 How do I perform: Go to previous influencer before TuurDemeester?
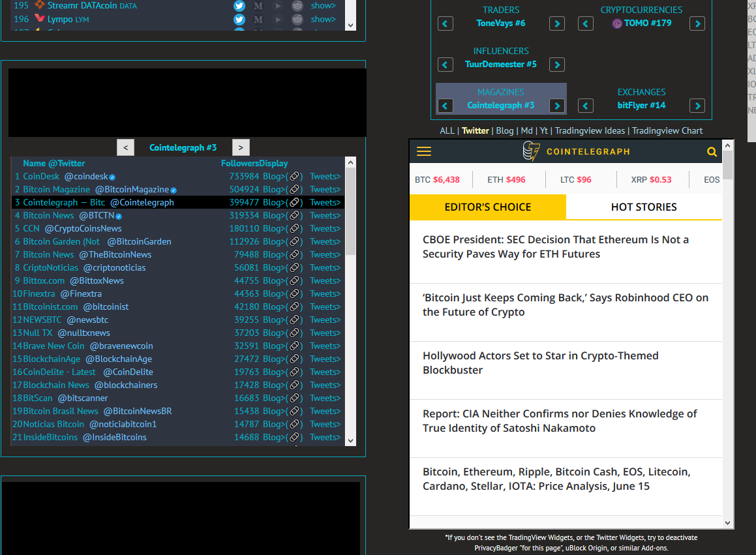click(445, 65)
